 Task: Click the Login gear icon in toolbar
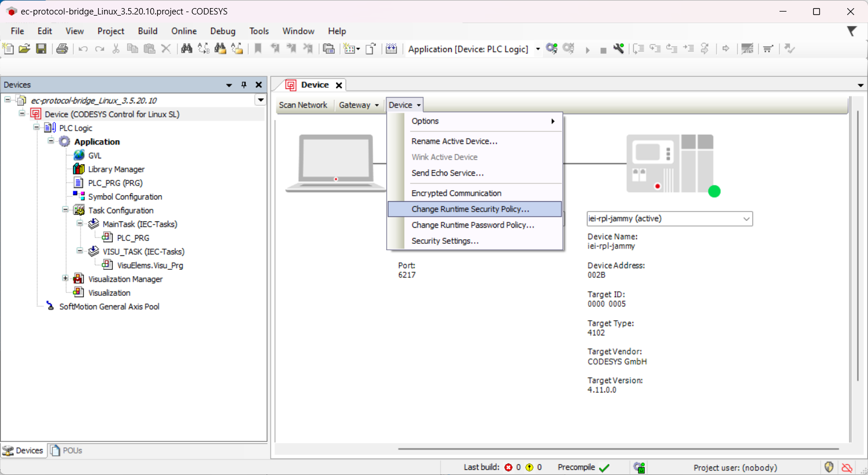coord(552,49)
